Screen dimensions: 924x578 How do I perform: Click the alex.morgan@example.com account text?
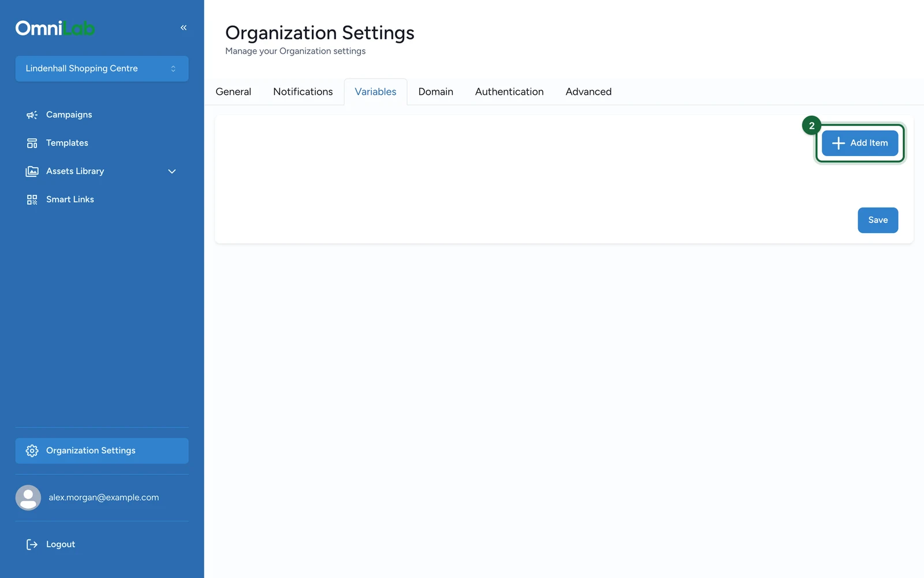point(103,498)
